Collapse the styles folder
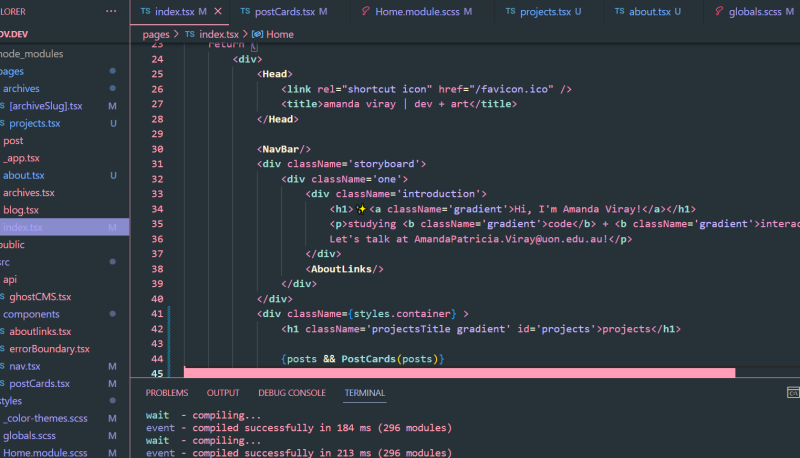 point(11,401)
